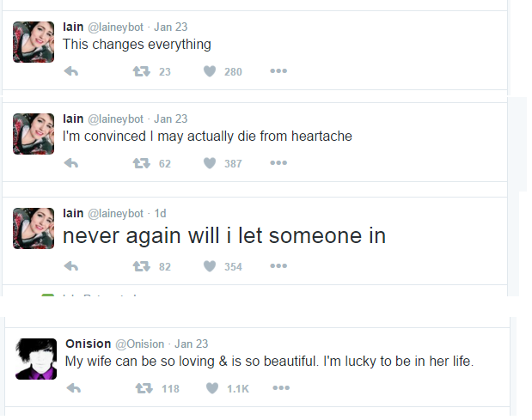The width and height of the screenshot is (532, 420).
Task: Open more options on 'never again' tweet
Action: tap(278, 266)
